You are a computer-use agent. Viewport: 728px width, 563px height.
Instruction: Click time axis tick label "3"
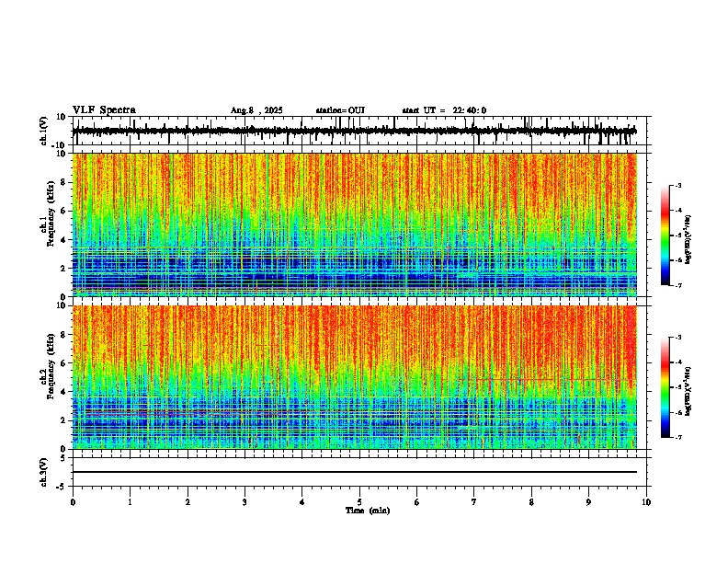pos(245,502)
